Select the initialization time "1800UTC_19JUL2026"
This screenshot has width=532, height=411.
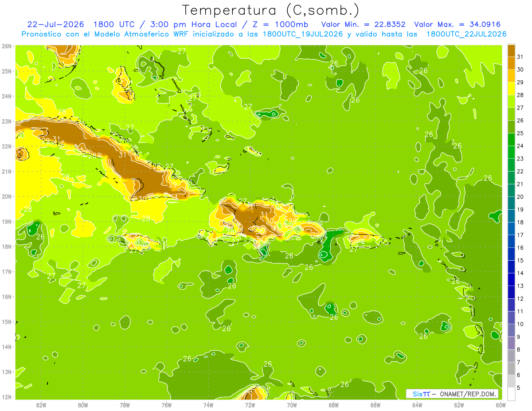pos(303,34)
